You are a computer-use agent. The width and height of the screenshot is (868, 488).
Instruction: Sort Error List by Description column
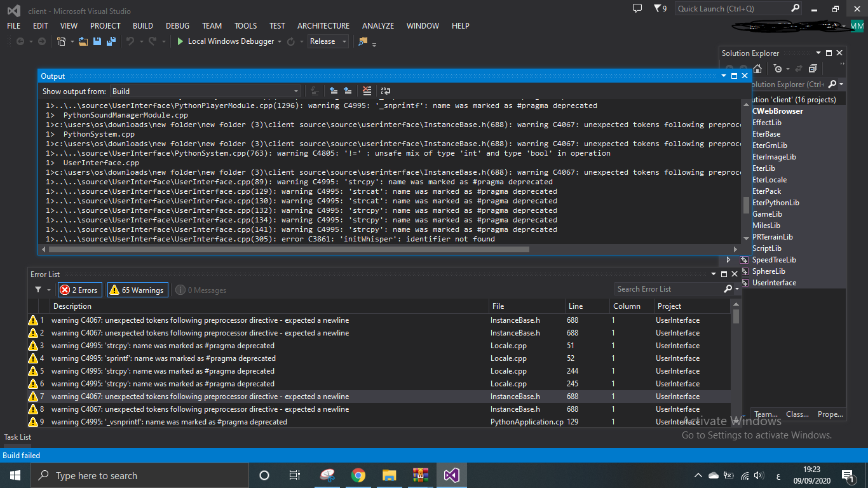coord(269,306)
